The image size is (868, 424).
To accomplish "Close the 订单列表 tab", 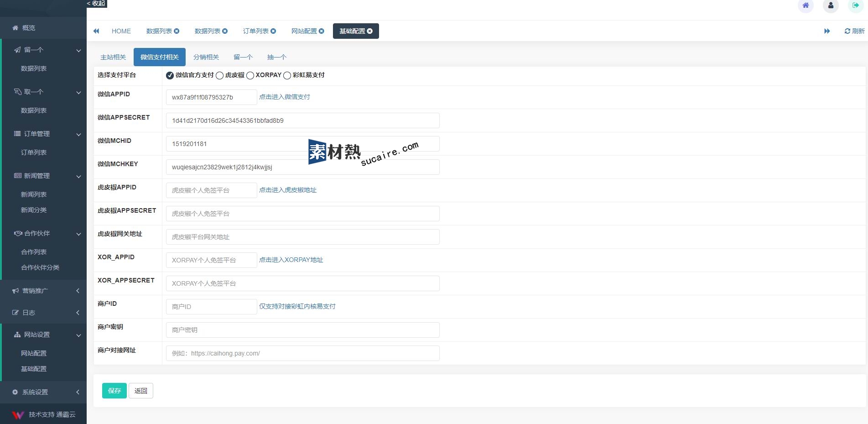I will [273, 31].
